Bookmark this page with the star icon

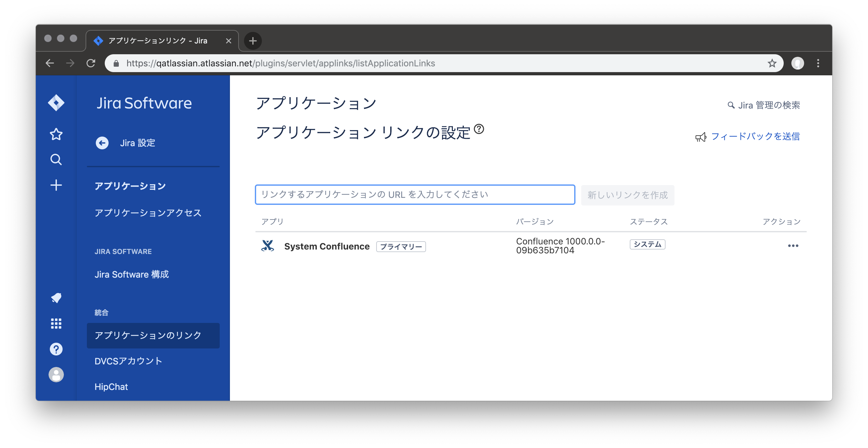772,63
